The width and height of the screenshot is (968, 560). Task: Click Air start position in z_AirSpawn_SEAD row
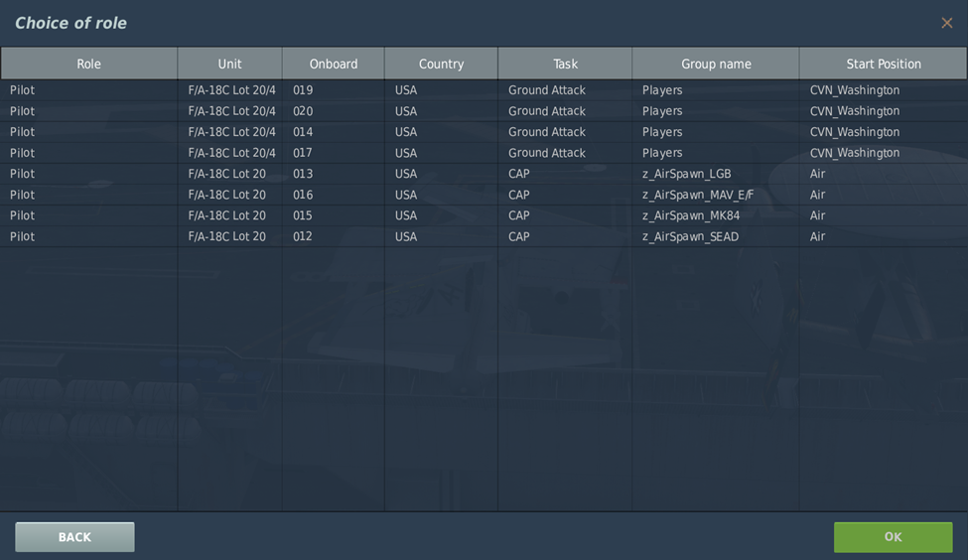[817, 236]
